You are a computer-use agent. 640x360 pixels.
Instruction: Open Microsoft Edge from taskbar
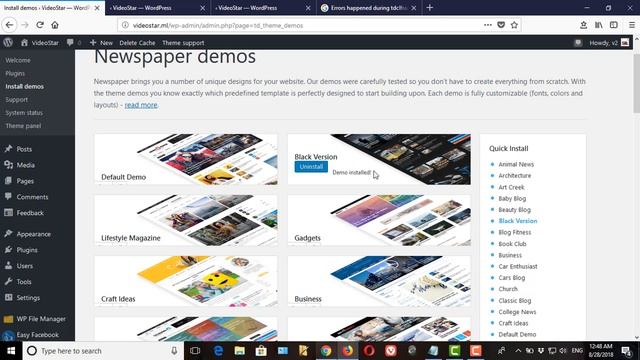tap(218, 351)
